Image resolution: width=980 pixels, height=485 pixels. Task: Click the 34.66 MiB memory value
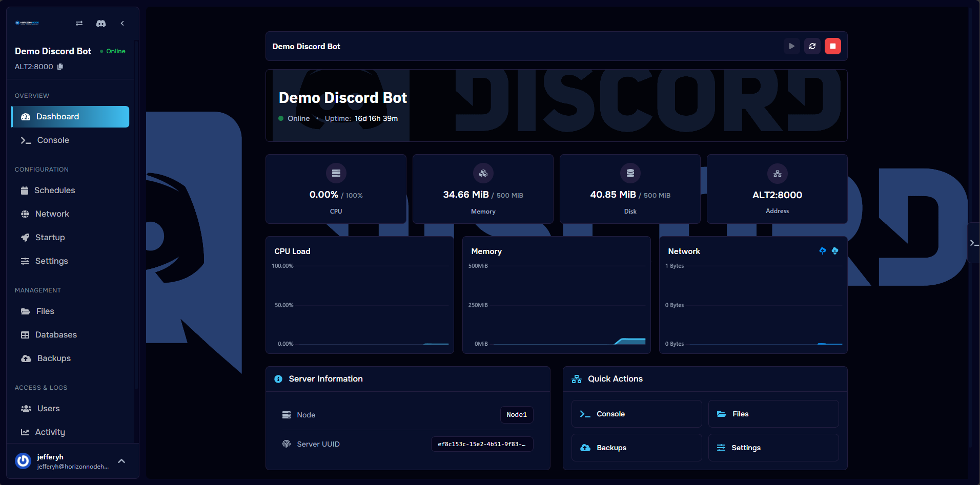click(x=466, y=195)
